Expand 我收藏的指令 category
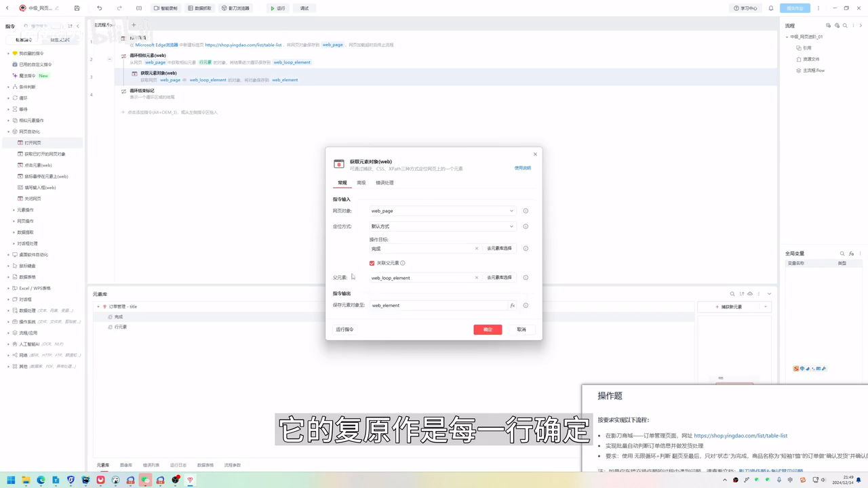 [9, 54]
